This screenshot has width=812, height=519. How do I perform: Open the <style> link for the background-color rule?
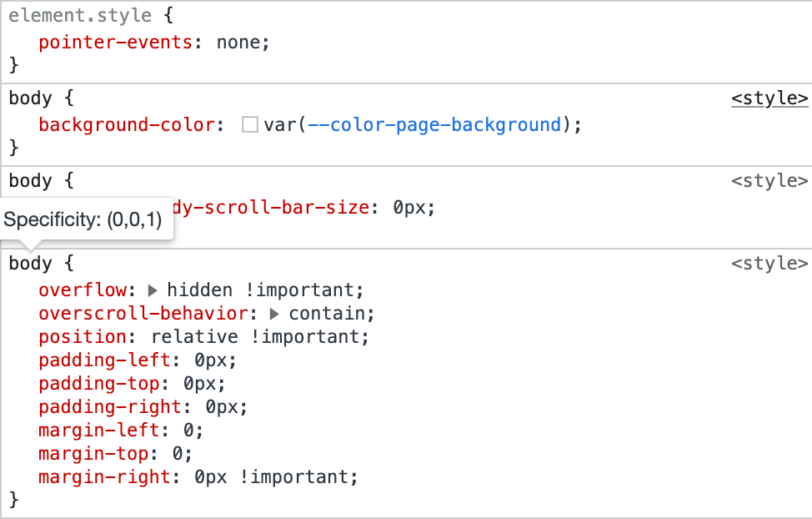click(x=770, y=98)
